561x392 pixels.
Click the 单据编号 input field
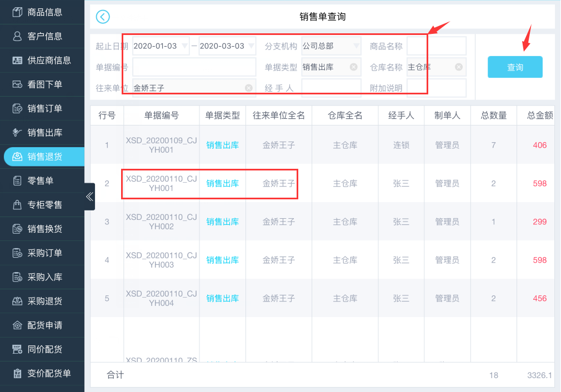(x=194, y=67)
